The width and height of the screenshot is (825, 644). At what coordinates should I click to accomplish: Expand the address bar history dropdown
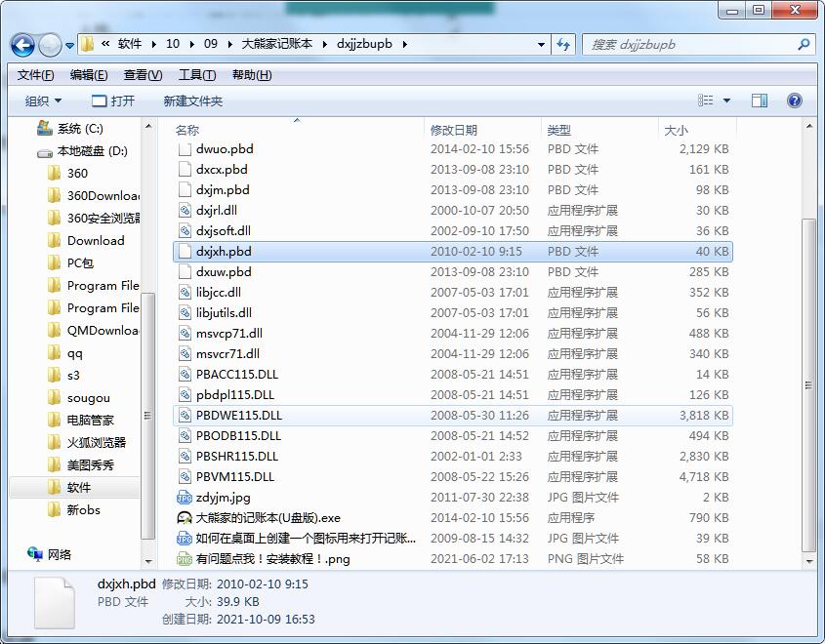tap(541, 45)
